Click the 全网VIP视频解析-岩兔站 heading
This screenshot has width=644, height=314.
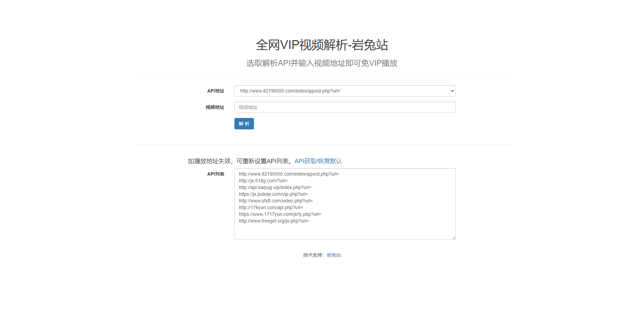tap(322, 45)
